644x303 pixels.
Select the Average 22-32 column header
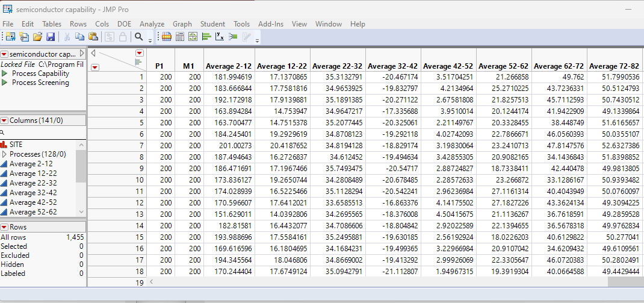tap(337, 66)
